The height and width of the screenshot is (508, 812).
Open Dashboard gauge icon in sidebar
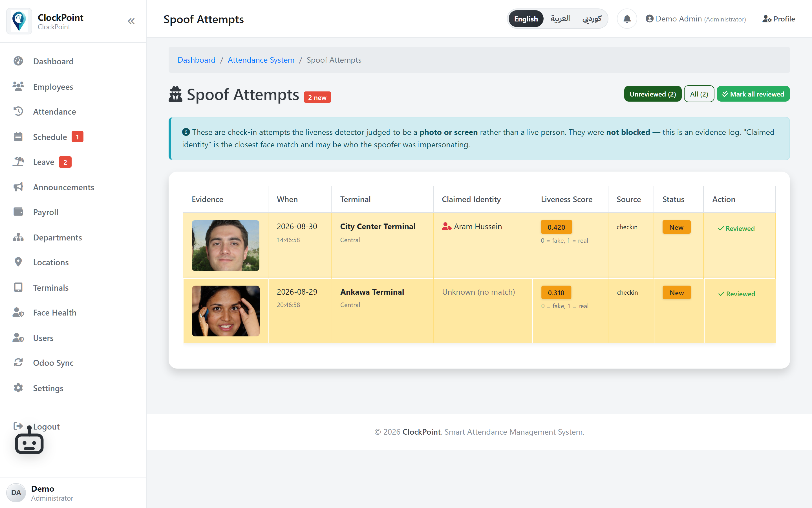click(x=18, y=61)
